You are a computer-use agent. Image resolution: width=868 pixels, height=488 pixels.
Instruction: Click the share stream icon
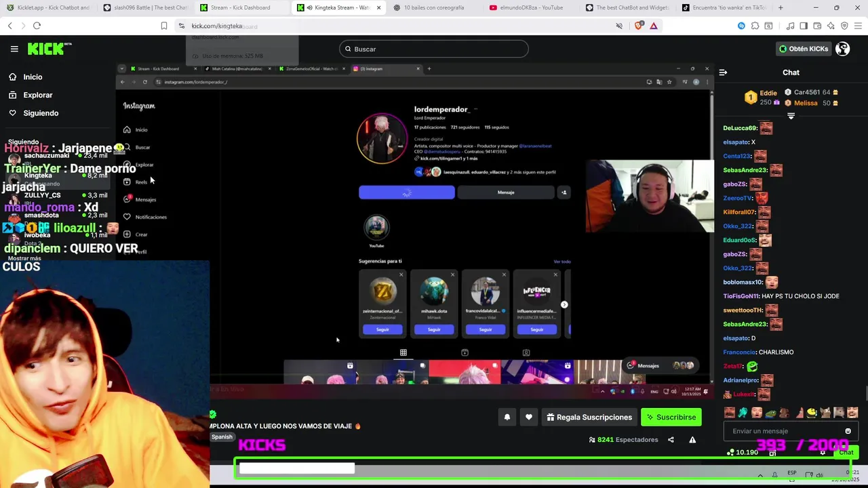click(x=671, y=440)
